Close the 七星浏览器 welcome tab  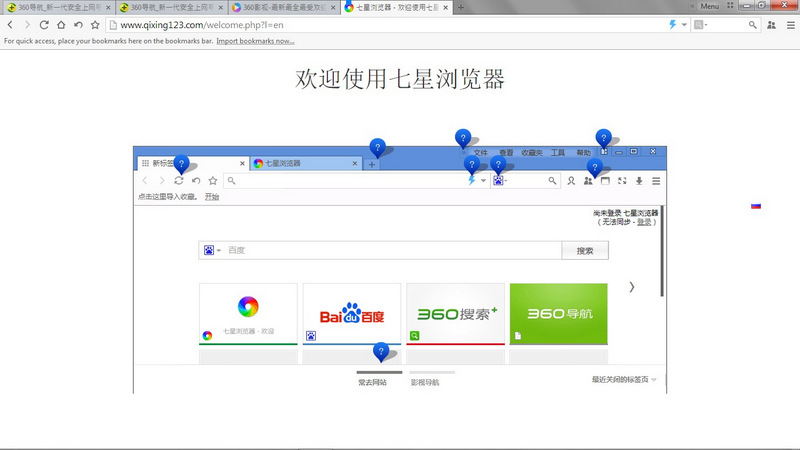tap(445, 8)
